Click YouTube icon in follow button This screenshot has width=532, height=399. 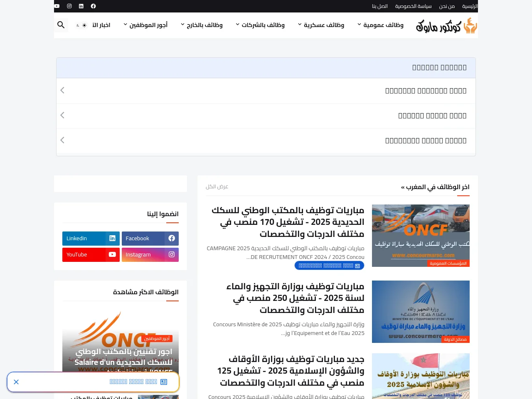pos(112,255)
